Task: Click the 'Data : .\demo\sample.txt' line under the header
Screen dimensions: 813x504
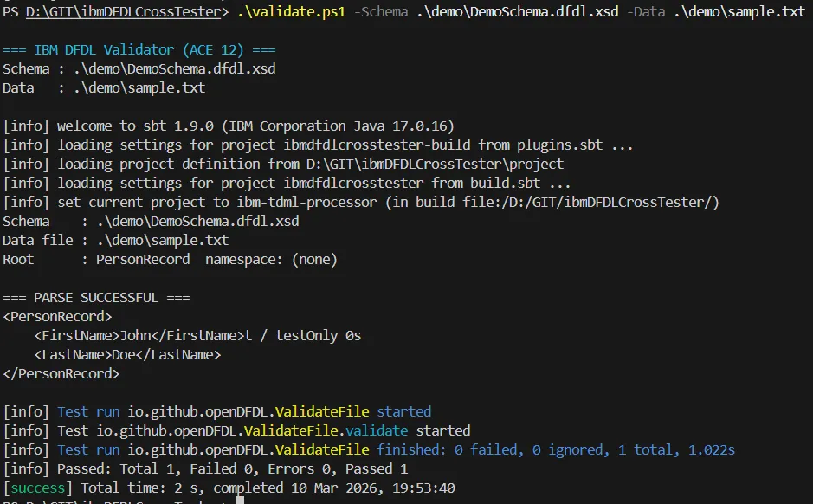Action: [x=104, y=88]
